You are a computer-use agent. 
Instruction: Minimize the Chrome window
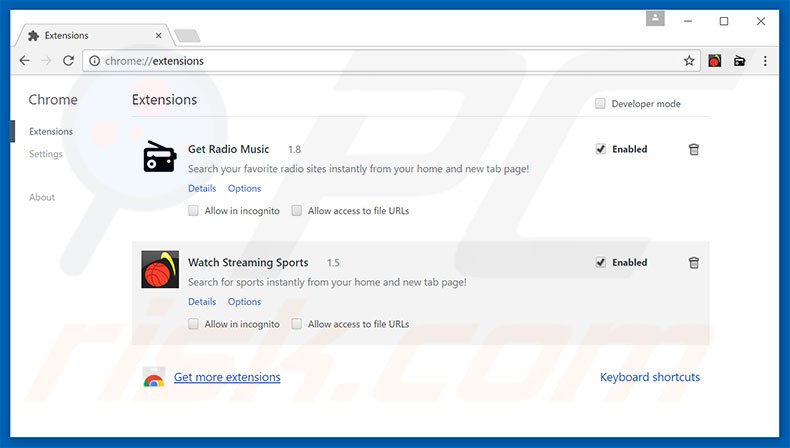coord(688,21)
